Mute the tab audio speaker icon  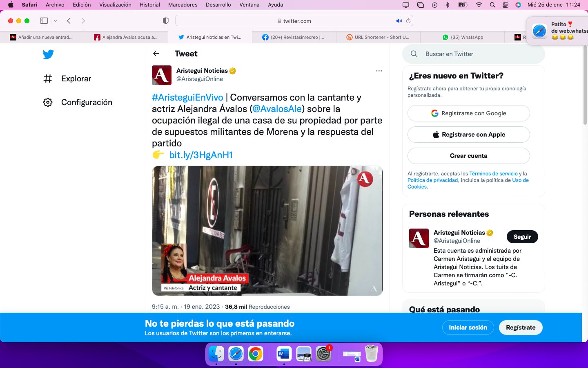click(399, 21)
